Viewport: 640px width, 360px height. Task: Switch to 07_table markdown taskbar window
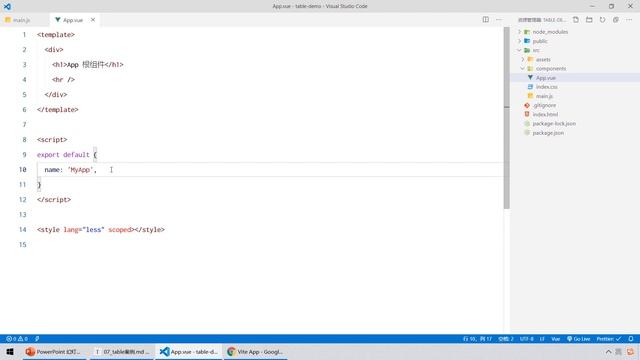click(122, 351)
